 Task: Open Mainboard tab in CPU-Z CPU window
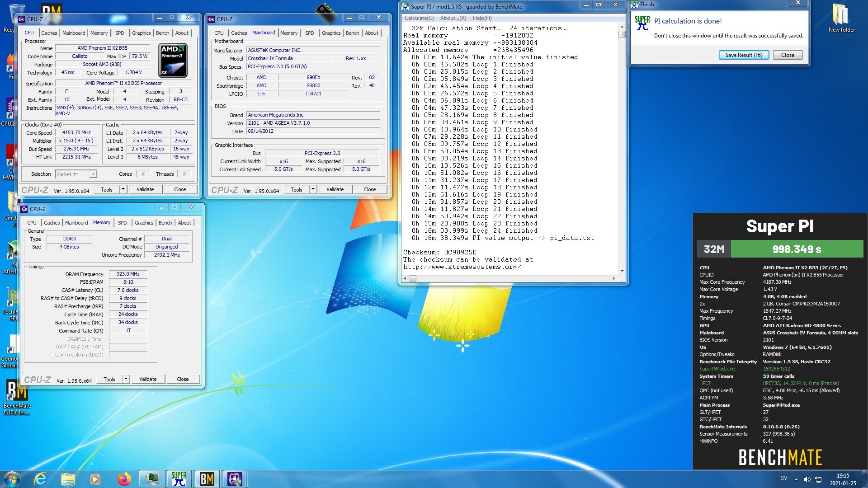click(x=74, y=33)
